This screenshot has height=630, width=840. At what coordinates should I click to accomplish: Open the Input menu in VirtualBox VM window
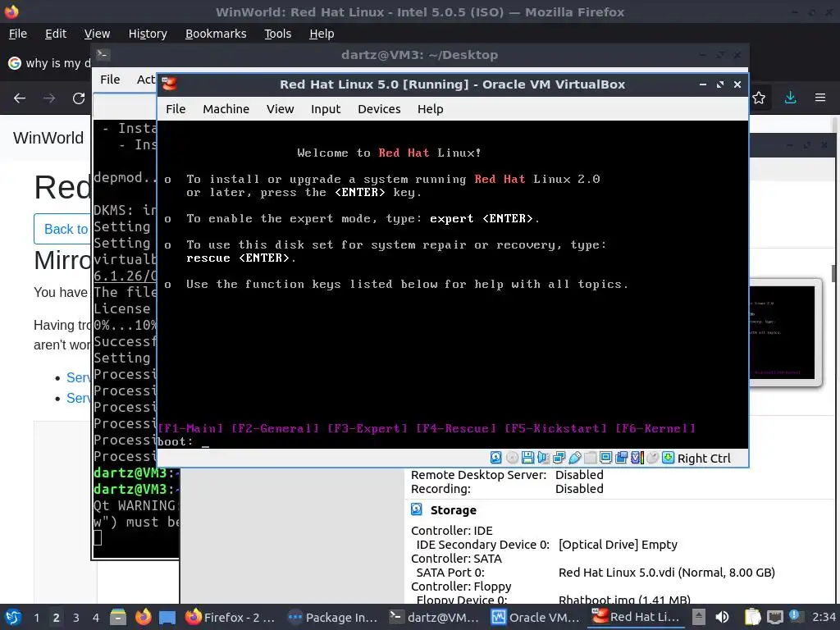point(326,109)
